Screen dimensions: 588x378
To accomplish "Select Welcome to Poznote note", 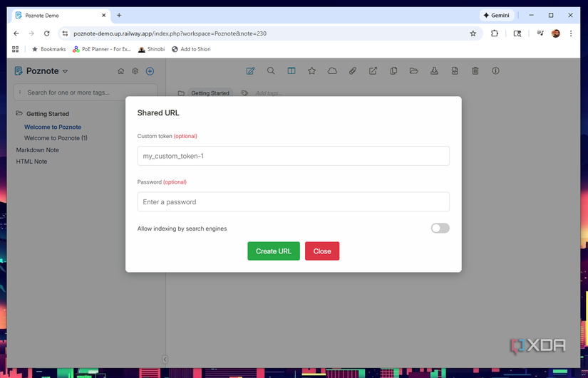I will 53,127.
